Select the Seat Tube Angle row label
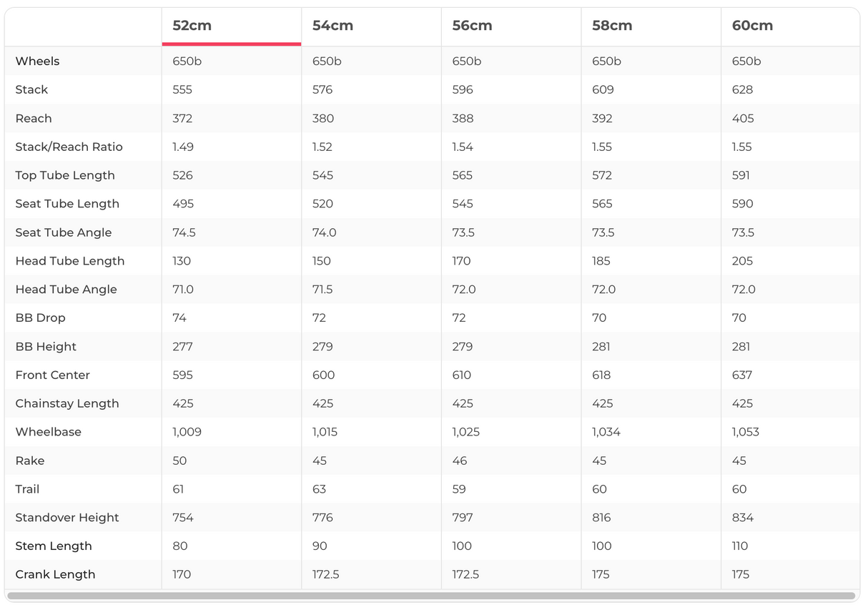The image size is (868, 605). pyautogui.click(x=64, y=232)
